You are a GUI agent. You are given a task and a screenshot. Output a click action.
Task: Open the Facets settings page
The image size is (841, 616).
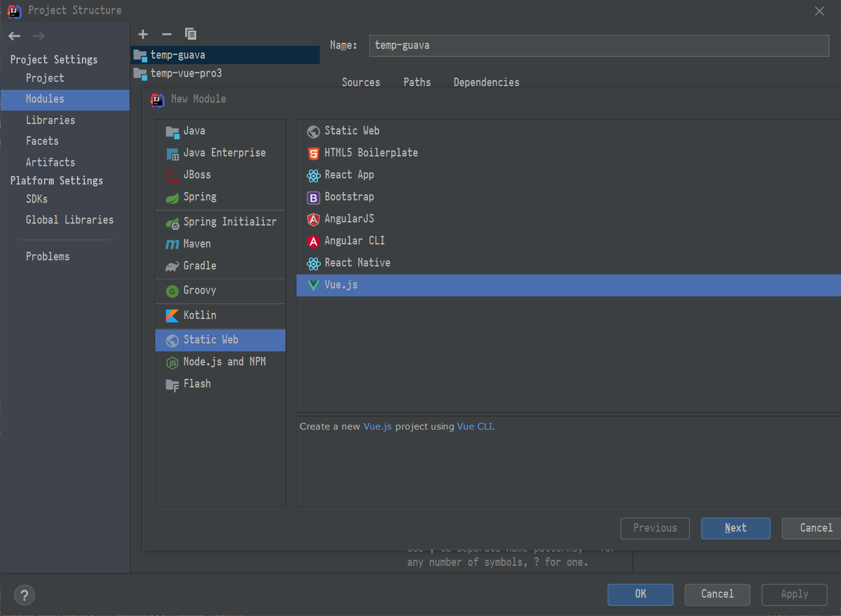42,141
